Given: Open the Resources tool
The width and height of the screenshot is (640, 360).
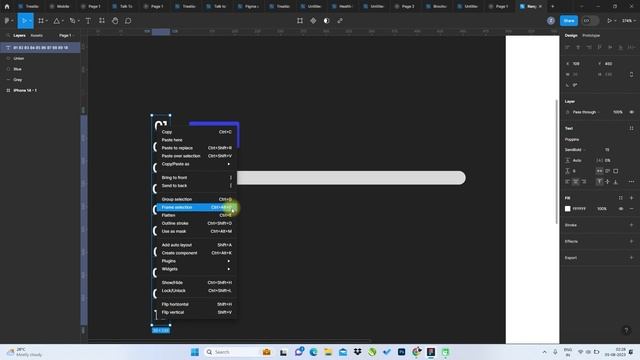Looking at the screenshot, I should point(102,21).
